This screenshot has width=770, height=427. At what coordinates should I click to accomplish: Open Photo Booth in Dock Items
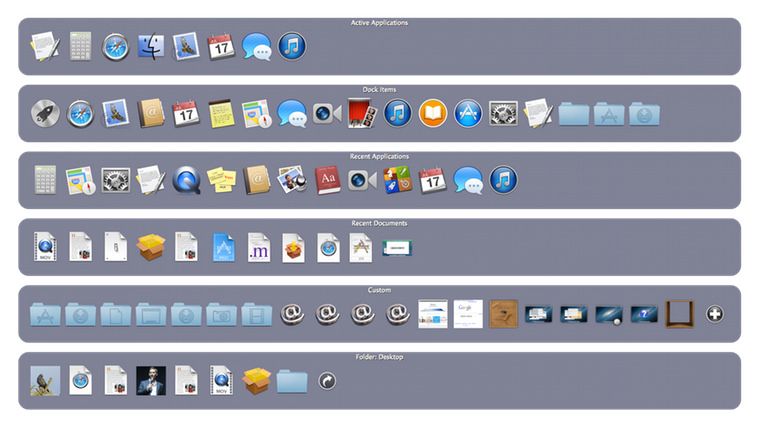tap(362, 113)
